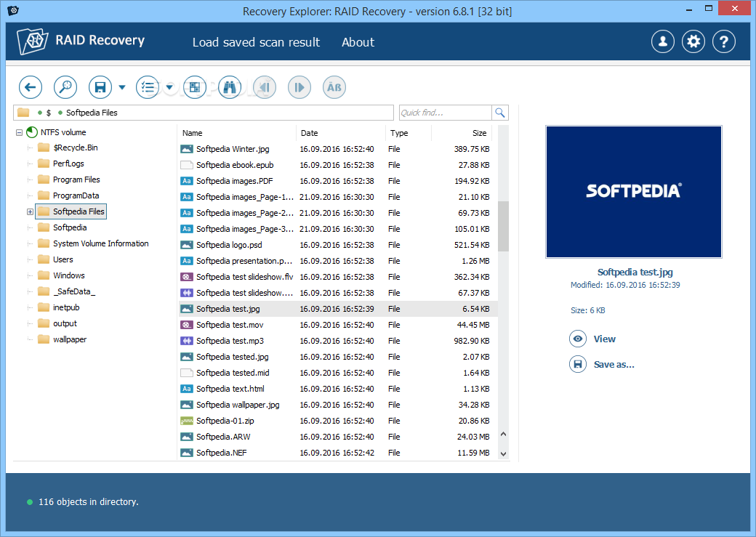Click the find next toolbar icon
This screenshot has width=756, height=537.
click(x=299, y=87)
